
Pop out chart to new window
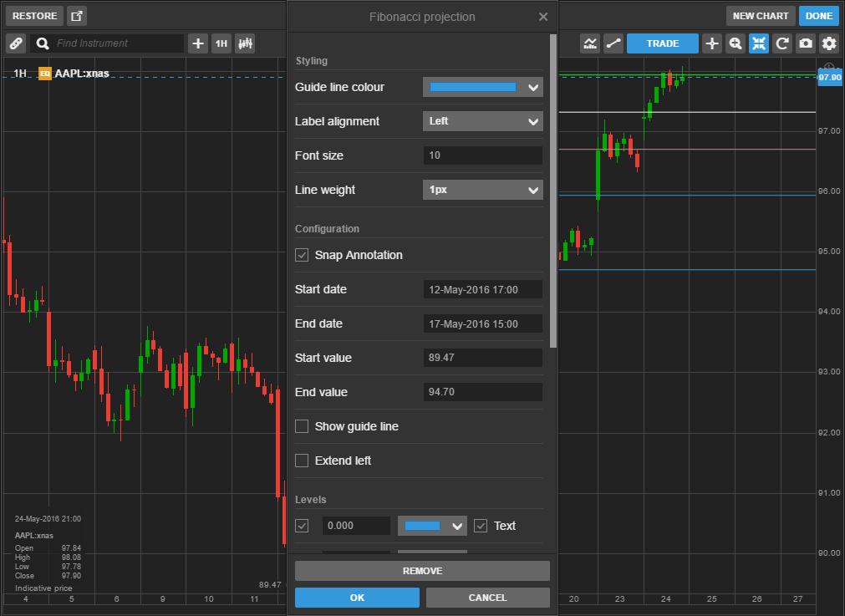point(77,16)
